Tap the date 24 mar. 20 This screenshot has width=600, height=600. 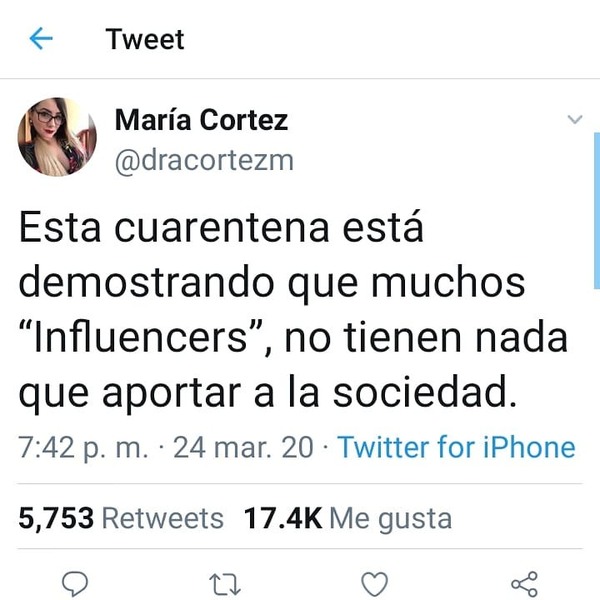[x=243, y=447]
